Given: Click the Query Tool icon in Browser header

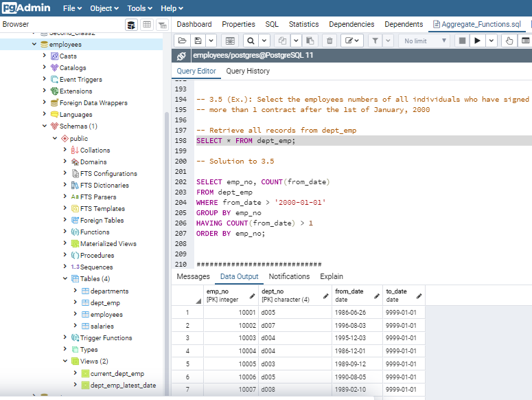Looking at the screenshot, I should pos(131,25).
